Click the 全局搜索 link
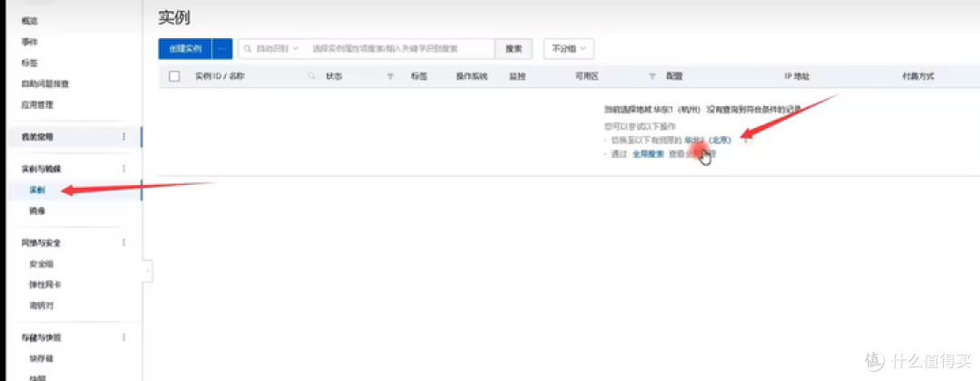The width and height of the screenshot is (980, 381). (648, 153)
